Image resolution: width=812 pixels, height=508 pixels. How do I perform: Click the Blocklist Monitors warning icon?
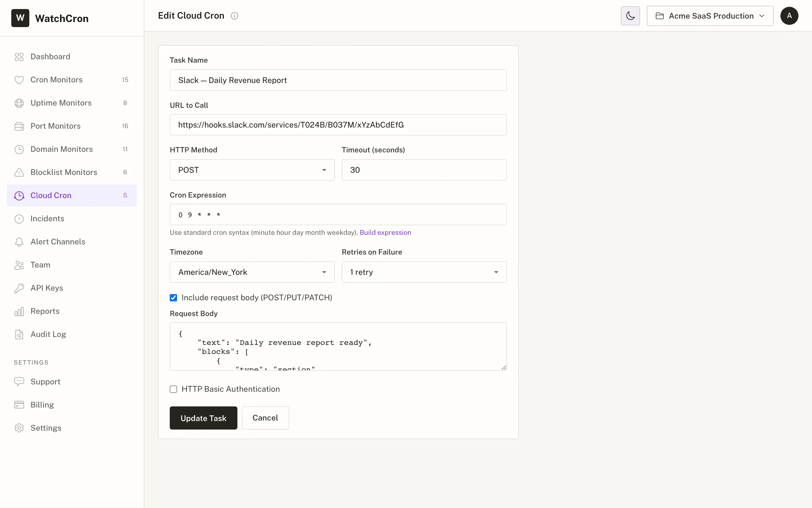coord(19,172)
